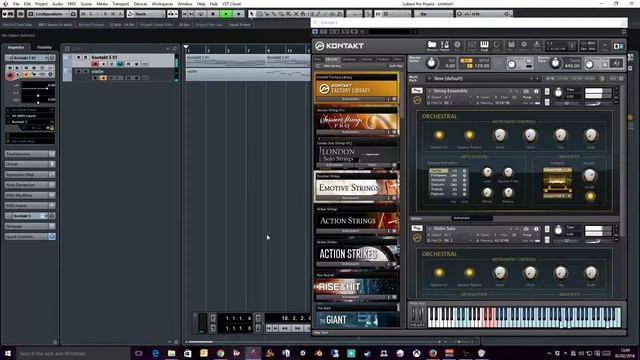
Task: Select the Zoom magnifier tool in toolbar
Action: [289, 14]
